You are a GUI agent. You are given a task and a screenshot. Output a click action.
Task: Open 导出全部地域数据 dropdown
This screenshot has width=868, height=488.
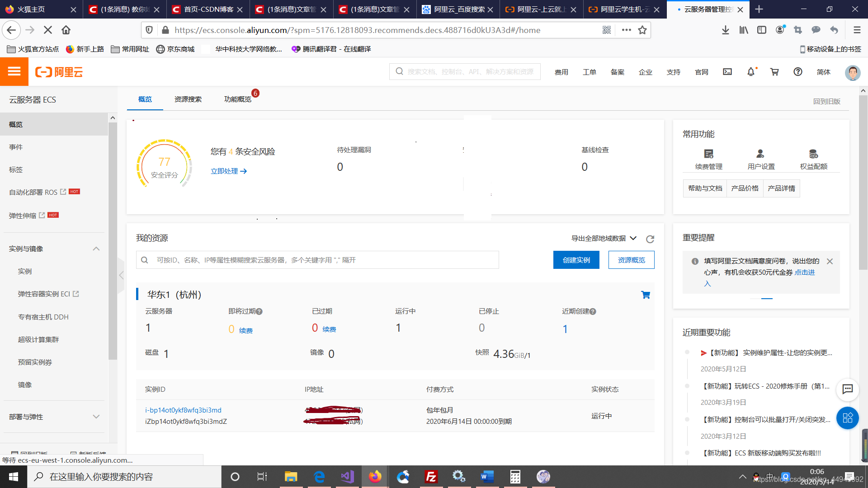[x=604, y=238]
